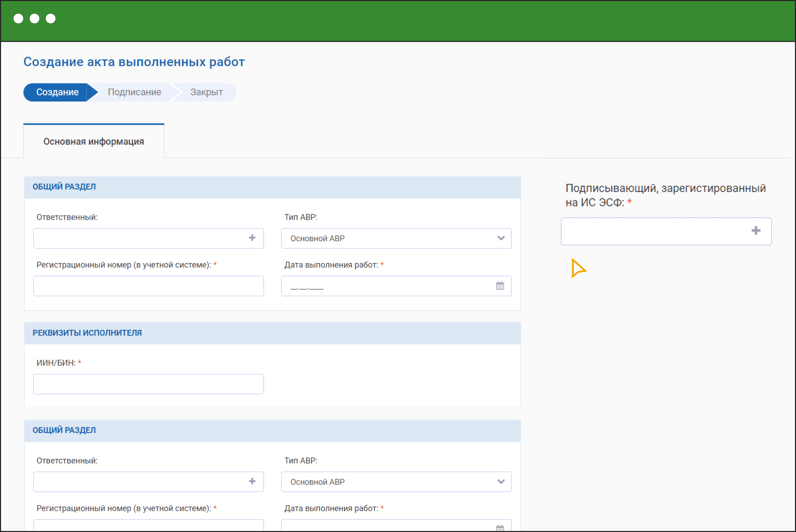Click plus icon in signer ИС ЭСФ field

[x=756, y=231]
